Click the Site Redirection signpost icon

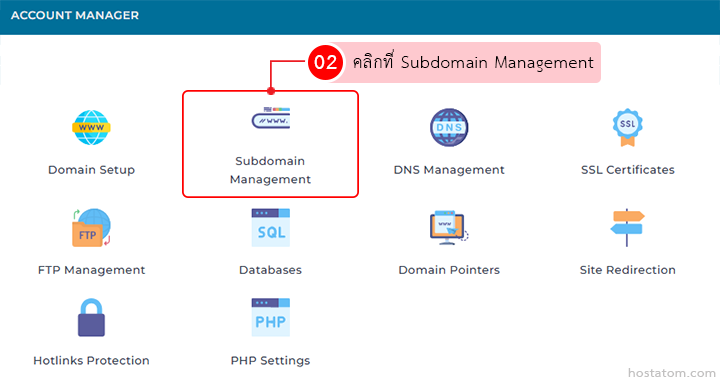tap(627, 228)
